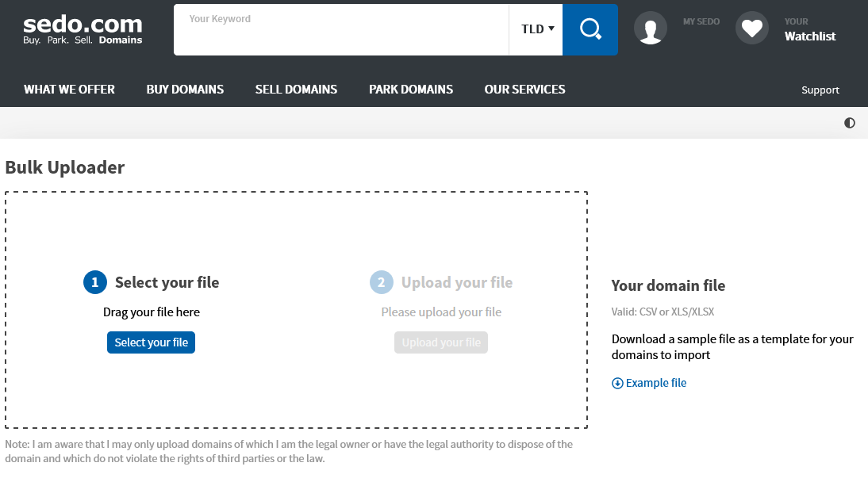Click the Upload your file step heading
This screenshot has height=478, width=868.
pos(457,282)
